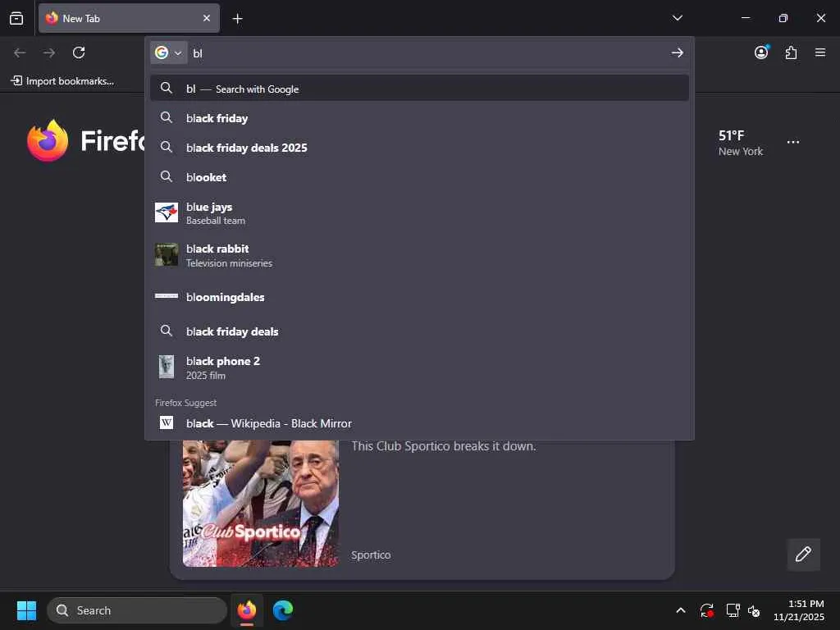Click magnifier icon beside 'blooket'

click(166, 176)
